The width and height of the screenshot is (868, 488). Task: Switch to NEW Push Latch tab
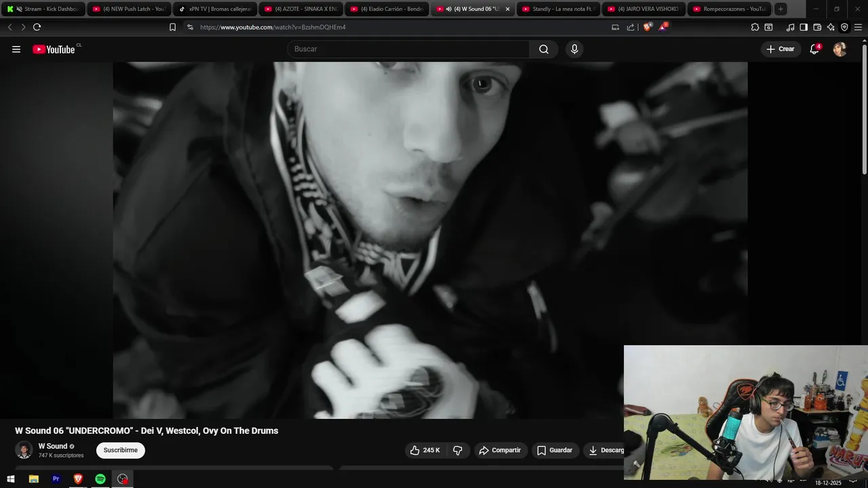pos(129,9)
